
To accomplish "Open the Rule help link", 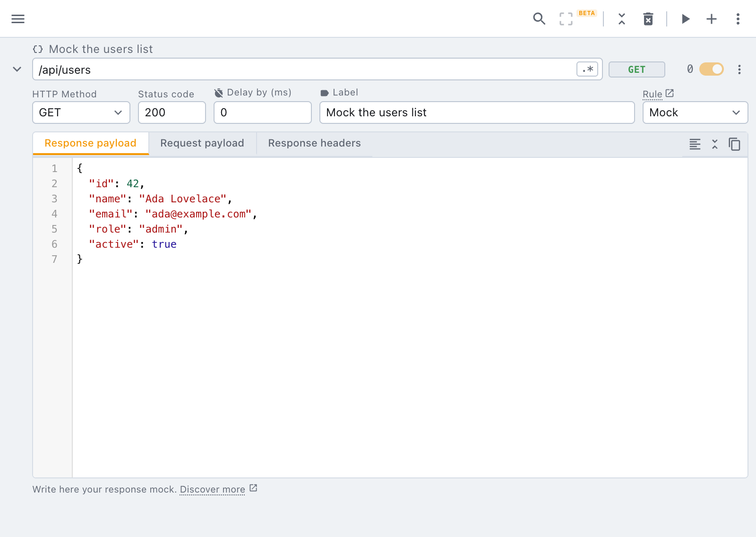I will coord(658,94).
